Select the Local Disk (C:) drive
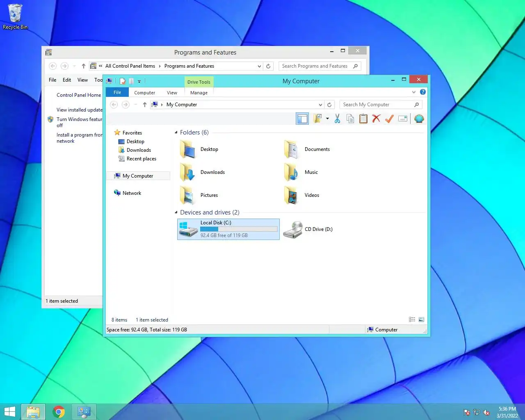 tap(228, 229)
